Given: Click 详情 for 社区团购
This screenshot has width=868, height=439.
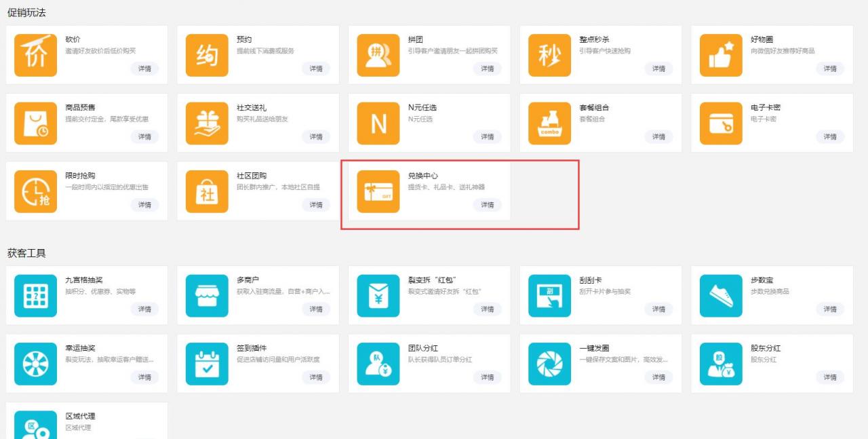Looking at the screenshot, I should click(316, 204).
